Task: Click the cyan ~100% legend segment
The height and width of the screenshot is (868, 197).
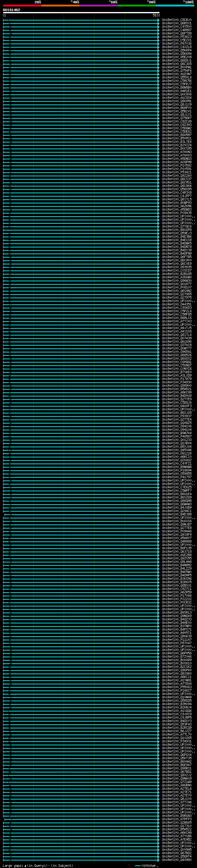Action: 175,6
